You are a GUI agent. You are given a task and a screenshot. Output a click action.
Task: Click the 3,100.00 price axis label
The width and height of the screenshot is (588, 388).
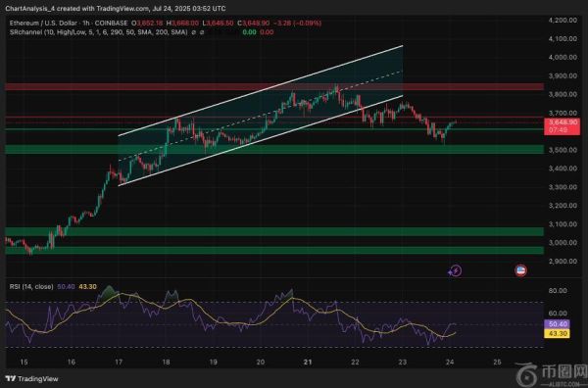563,224
